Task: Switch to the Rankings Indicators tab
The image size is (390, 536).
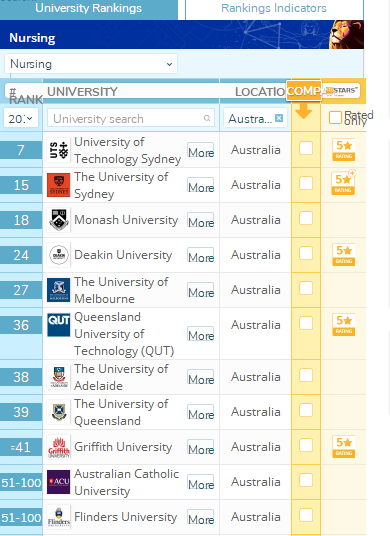Action: [274, 8]
